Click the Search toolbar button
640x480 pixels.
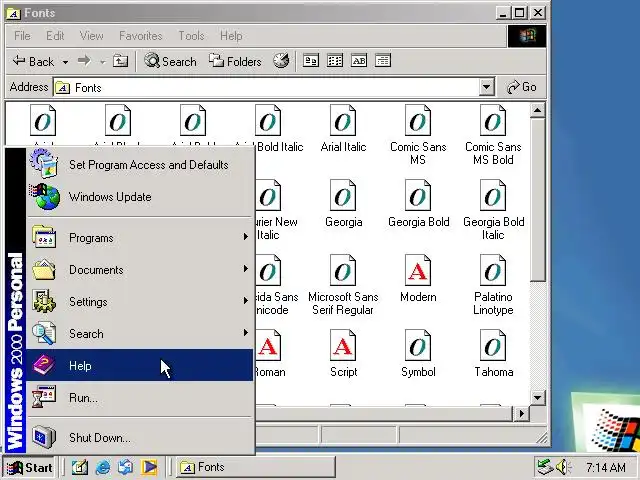click(x=170, y=61)
